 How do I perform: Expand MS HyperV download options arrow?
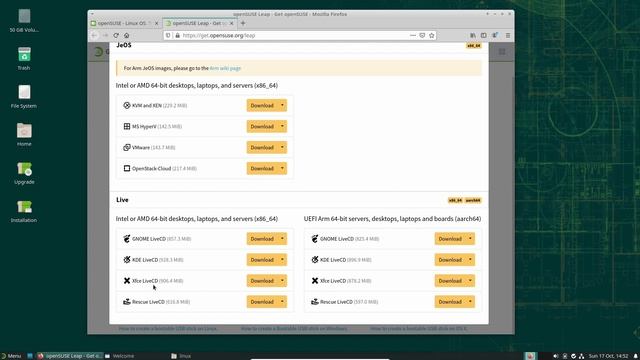coord(282,127)
